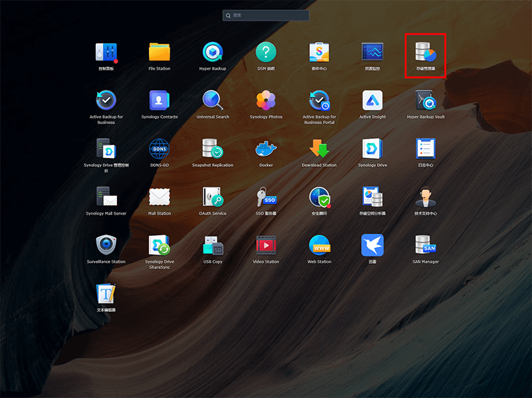The width and height of the screenshot is (532, 398).
Task: Open Support Center (技术支持中心)
Action: coord(426,197)
